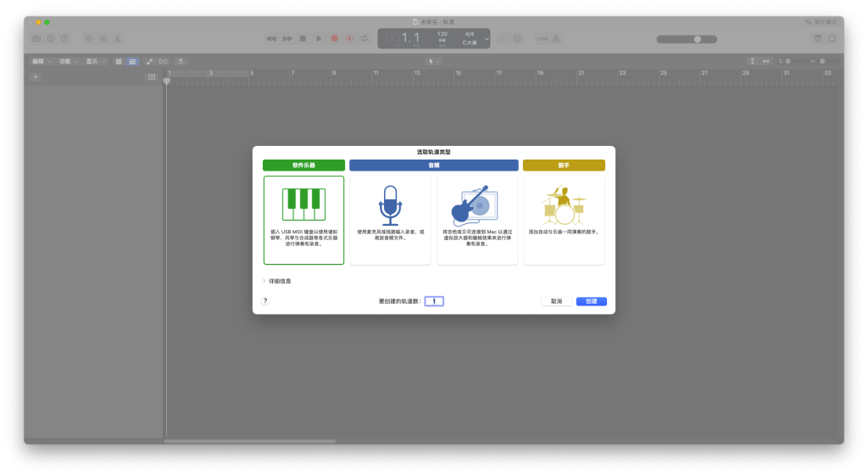This screenshot has width=868, height=476.
Task: Toggle the tuner fork icon
Action: click(x=503, y=39)
